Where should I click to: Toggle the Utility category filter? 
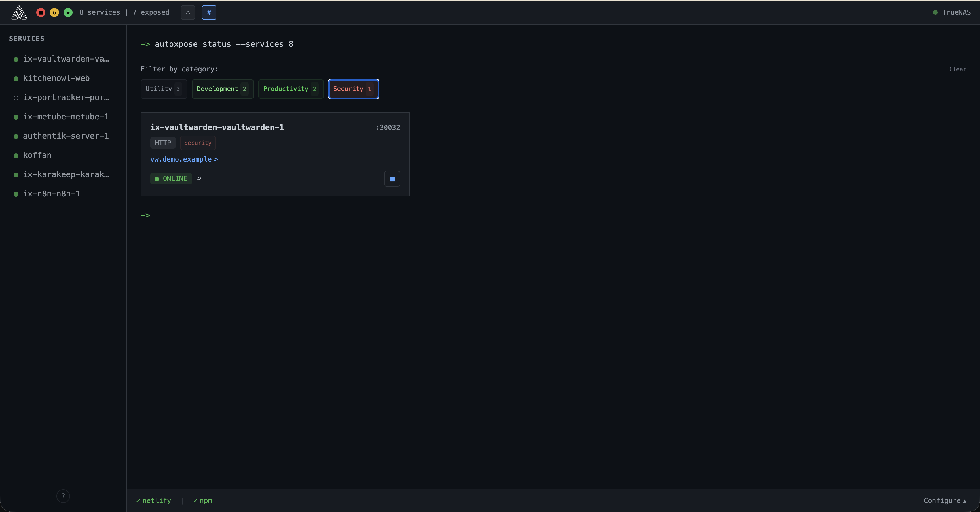click(164, 89)
